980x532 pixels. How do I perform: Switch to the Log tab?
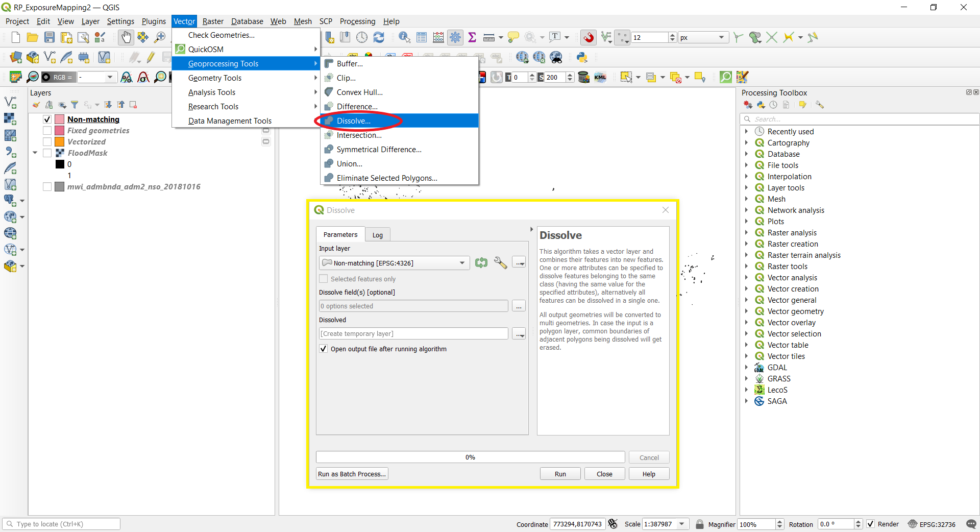coord(377,234)
